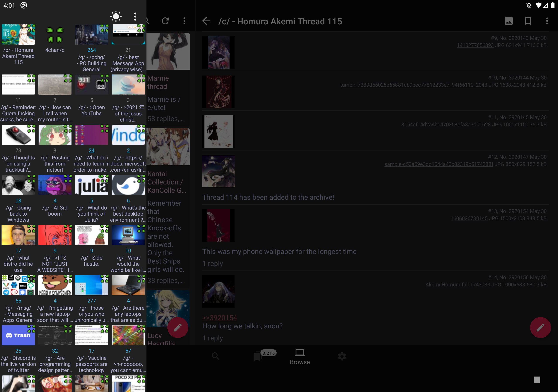Viewport: 558px width, 392px height.
Task: Open the thread image gallery icon
Action: (x=509, y=21)
